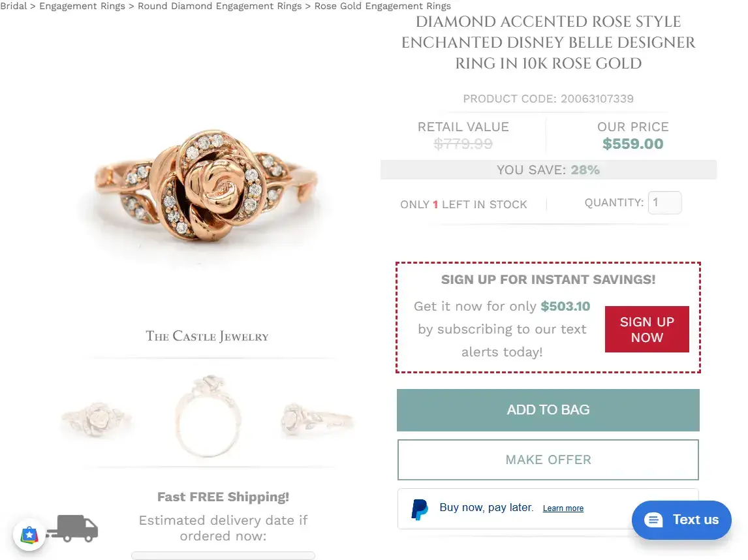Add the Belle ring to your bag
Viewport: 748px width, 560px height.
click(x=548, y=410)
